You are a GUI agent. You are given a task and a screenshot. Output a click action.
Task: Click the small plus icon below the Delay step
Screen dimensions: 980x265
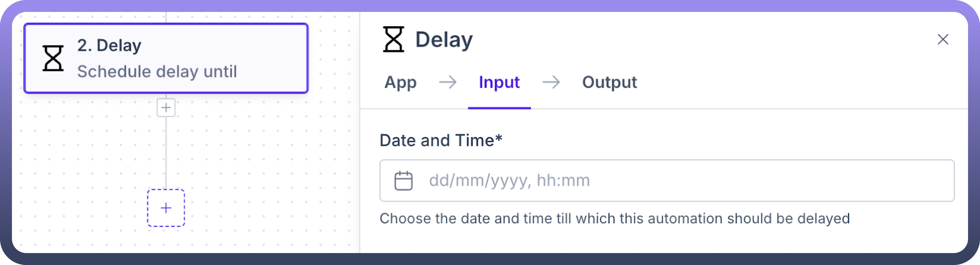(x=166, y=108)
